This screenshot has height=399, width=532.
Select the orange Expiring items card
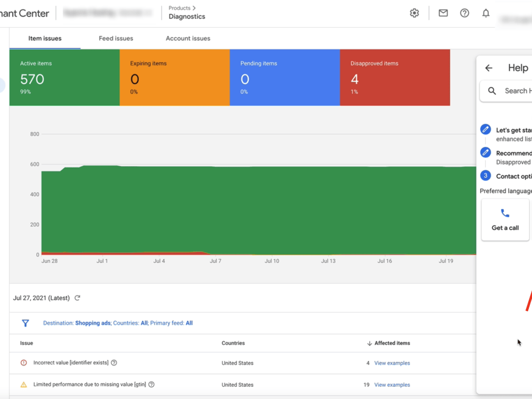pos(174,77)
